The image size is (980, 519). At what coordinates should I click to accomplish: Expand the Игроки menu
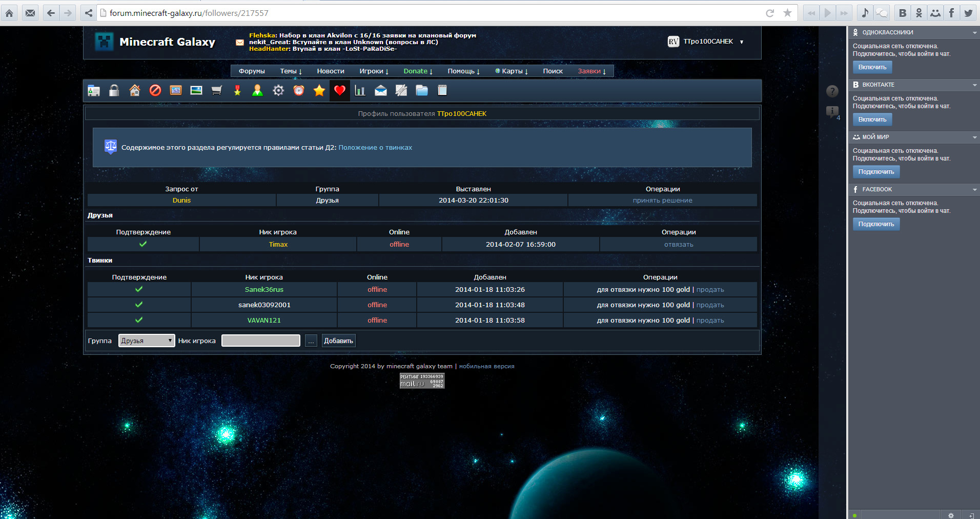point(374,71)
